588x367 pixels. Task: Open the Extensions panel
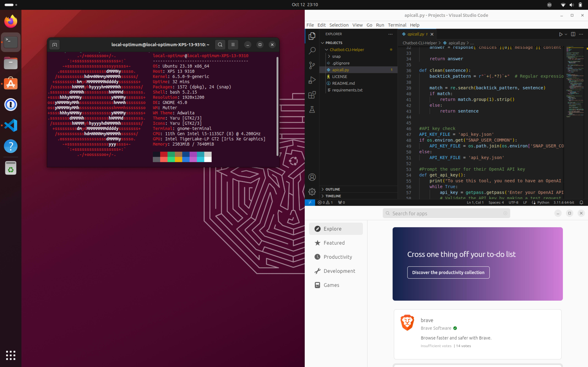click(x=312, y=95)
